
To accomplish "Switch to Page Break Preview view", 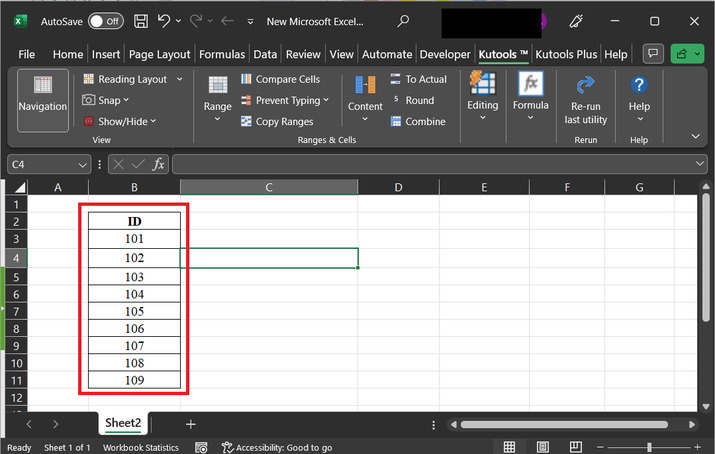I will (575, 447).
